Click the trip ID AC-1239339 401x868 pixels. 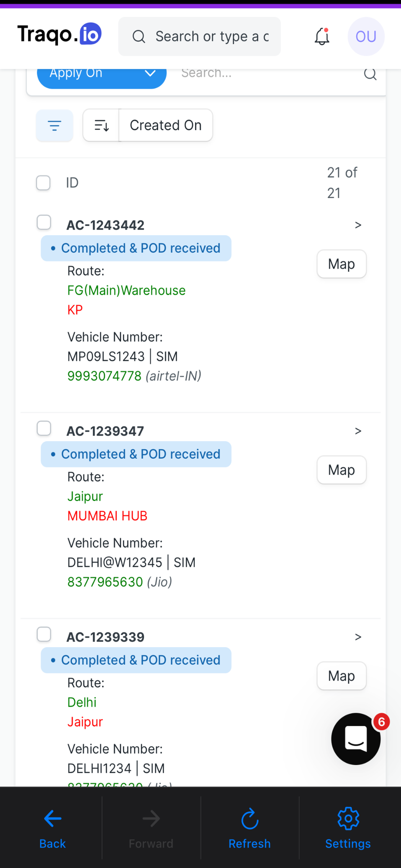106,637
